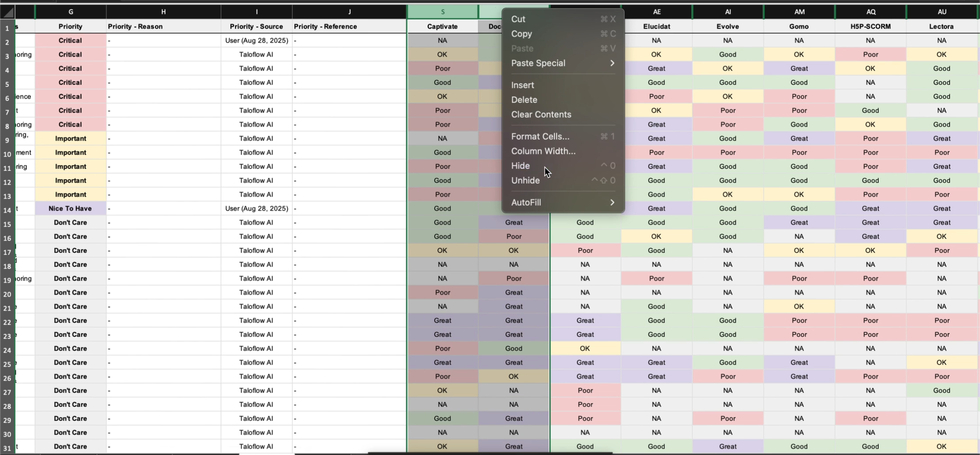The image size is (980, 455).
Task: Select Clear Contents menu option
Action: pyautogui.click(x=541, y=114)
